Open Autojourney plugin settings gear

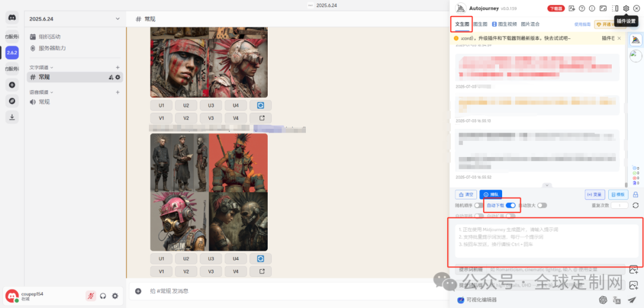point(626,8)
